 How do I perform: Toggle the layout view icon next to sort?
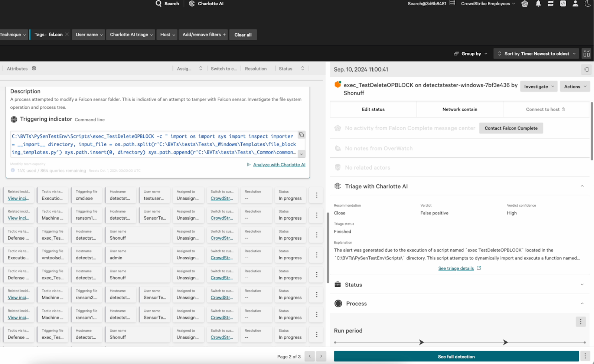(x=587, y=54)
